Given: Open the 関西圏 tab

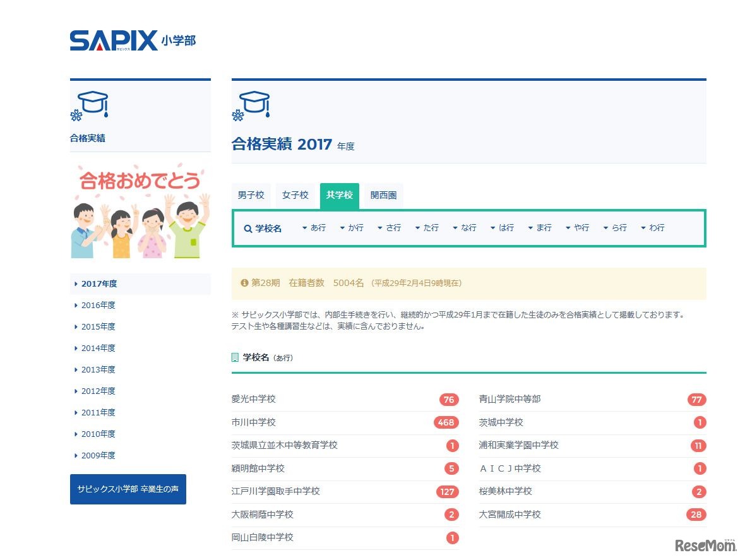Looking at the screenshot, I should coord(383,195).
